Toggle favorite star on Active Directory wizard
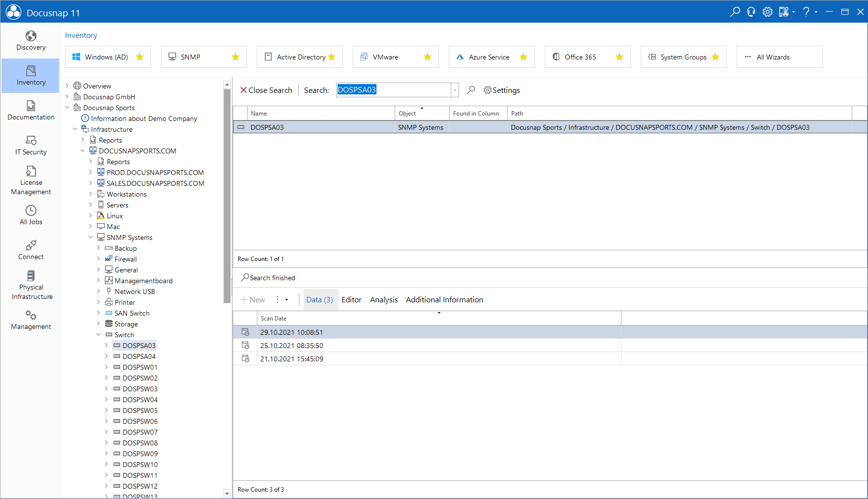 pos(332,57)
